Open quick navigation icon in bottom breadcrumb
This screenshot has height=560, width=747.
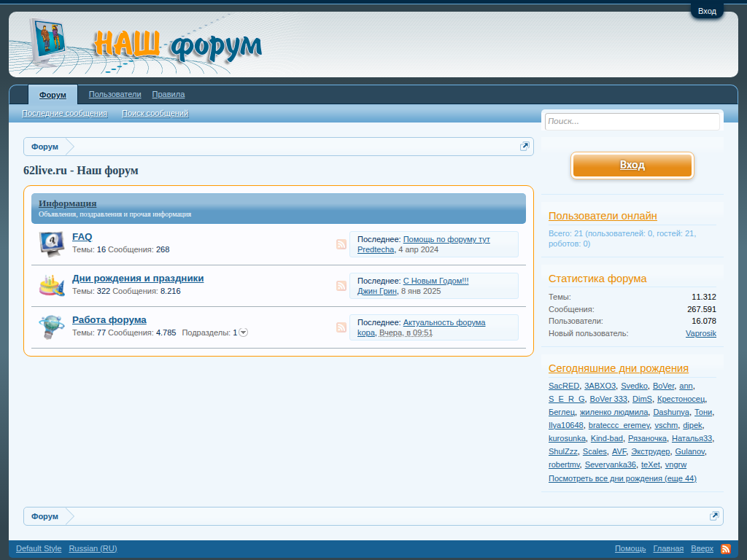tap(714, 516)
